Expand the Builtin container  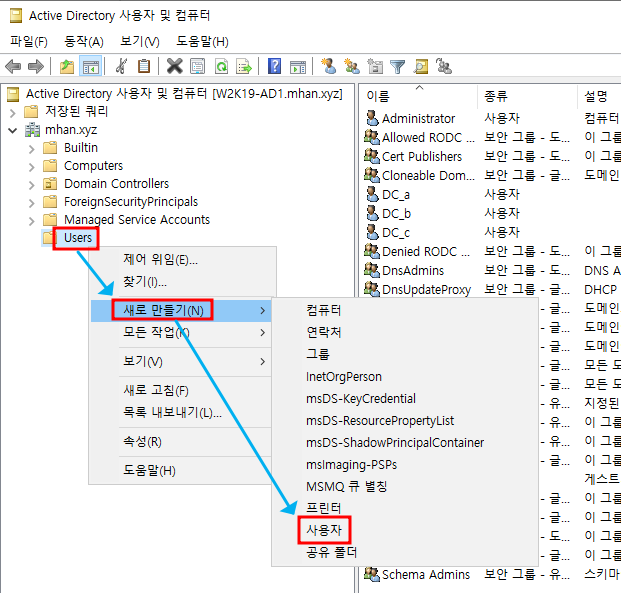point(32,149)
